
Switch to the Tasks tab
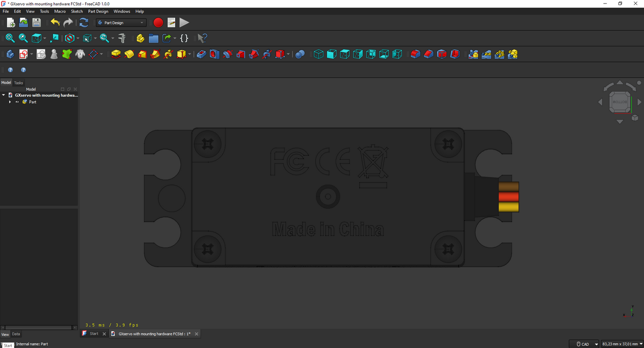[18, 83]
